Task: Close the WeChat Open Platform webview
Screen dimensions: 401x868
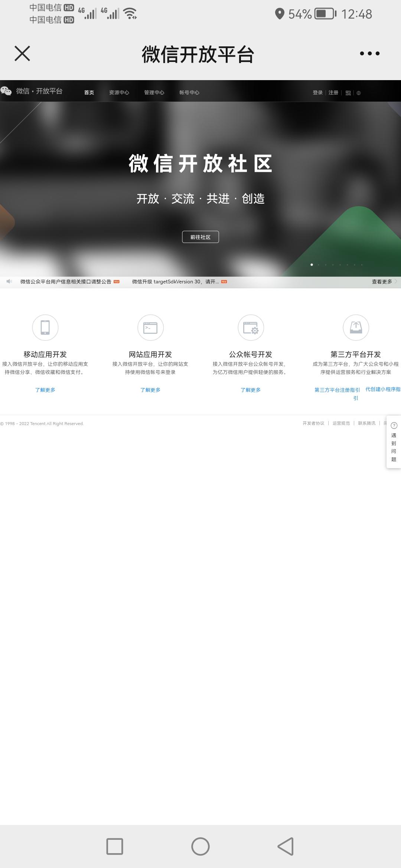Action: click(x=22, y=53)
